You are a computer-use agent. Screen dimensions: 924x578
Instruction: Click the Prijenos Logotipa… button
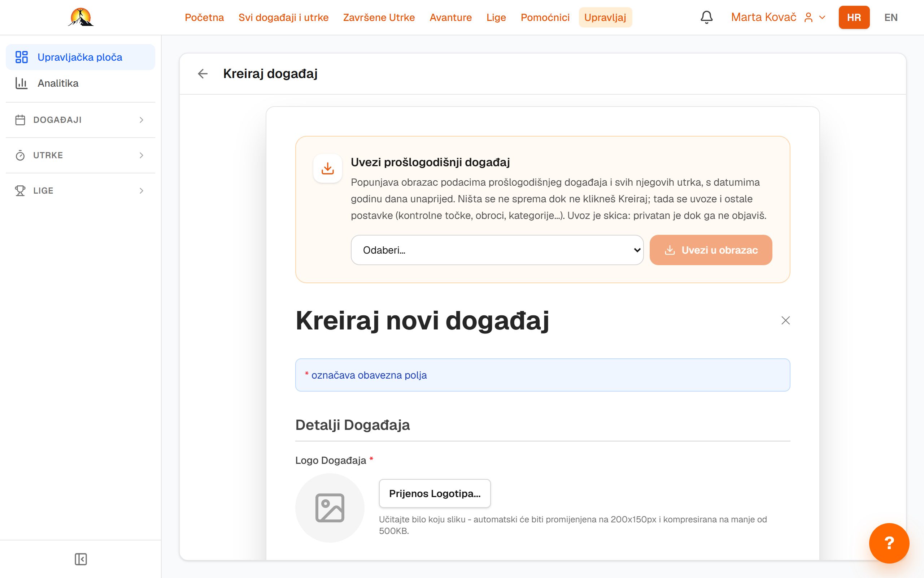(x=435, y=493)
